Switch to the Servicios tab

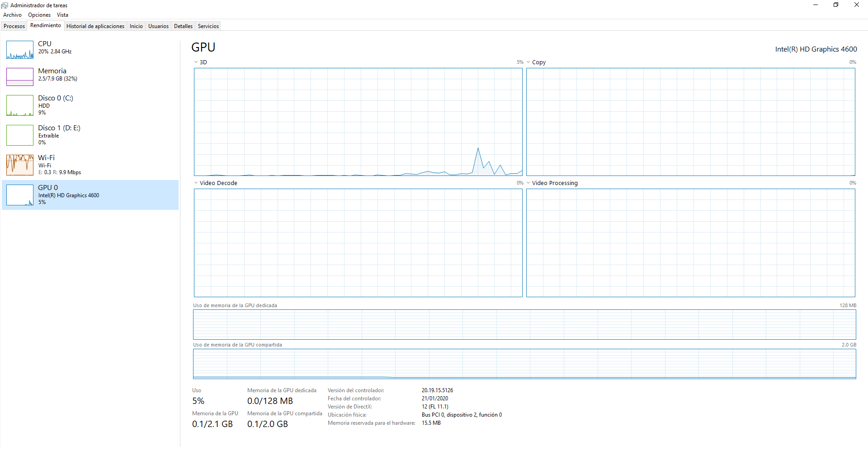tap(208, 26)
